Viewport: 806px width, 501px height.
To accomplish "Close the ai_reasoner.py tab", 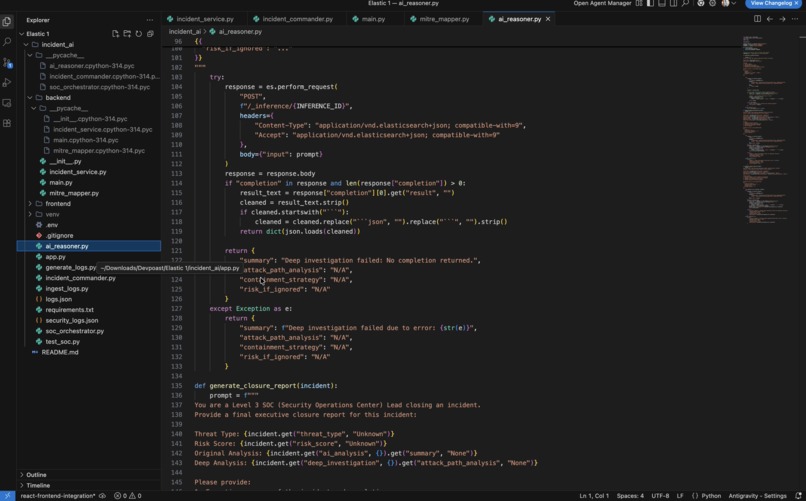I will pyautogui.click(x=548, y=19).
